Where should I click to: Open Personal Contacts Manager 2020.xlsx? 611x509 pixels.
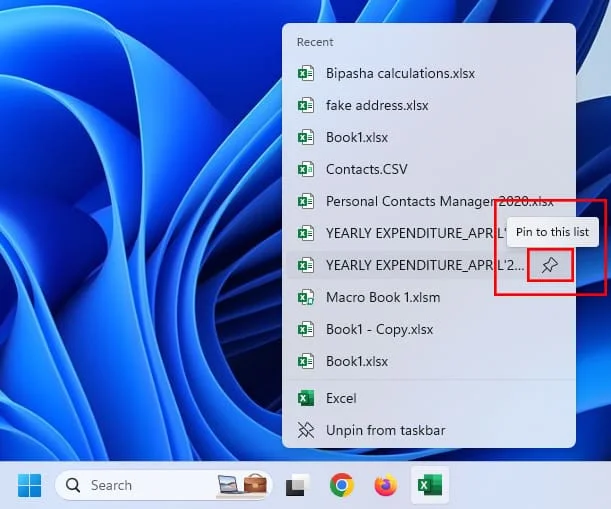coord(429,201)
